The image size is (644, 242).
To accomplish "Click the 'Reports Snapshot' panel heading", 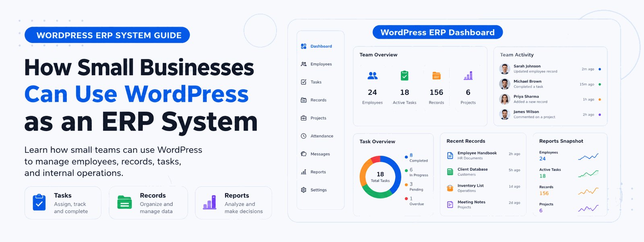I will click(561, 141).
